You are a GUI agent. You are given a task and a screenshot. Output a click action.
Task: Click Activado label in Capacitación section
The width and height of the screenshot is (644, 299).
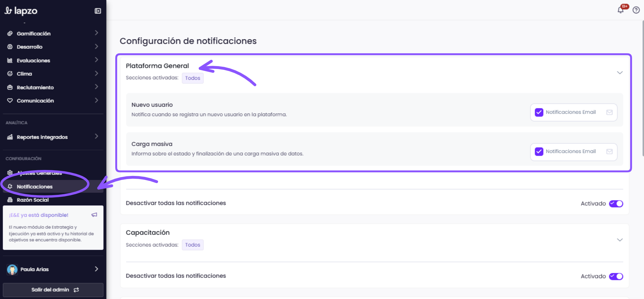coord(593,276)
